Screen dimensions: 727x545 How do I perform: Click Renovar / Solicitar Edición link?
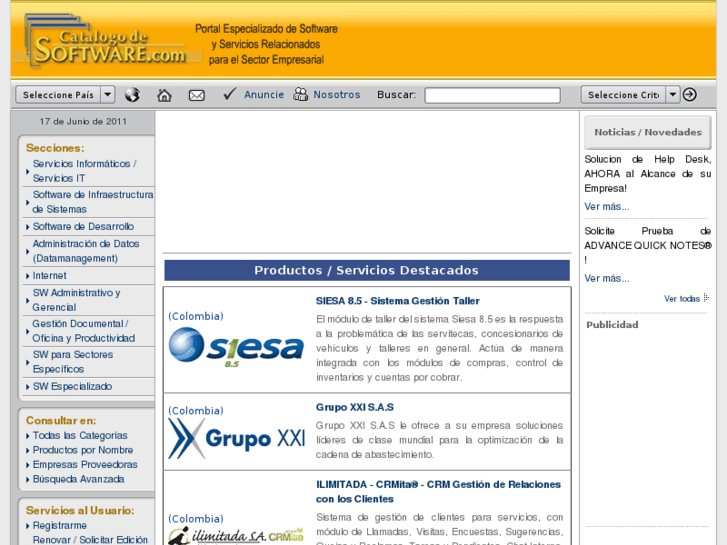pos(90,540)
